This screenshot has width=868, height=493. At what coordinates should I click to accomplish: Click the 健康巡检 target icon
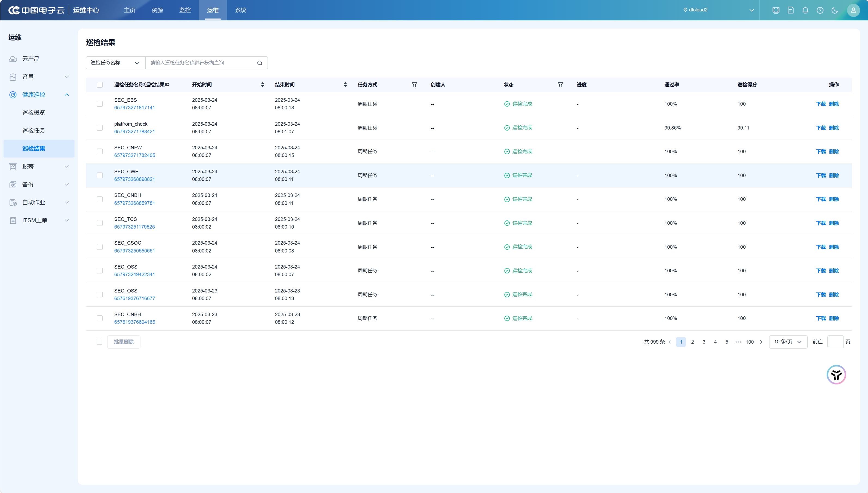[x=13, y=95]
